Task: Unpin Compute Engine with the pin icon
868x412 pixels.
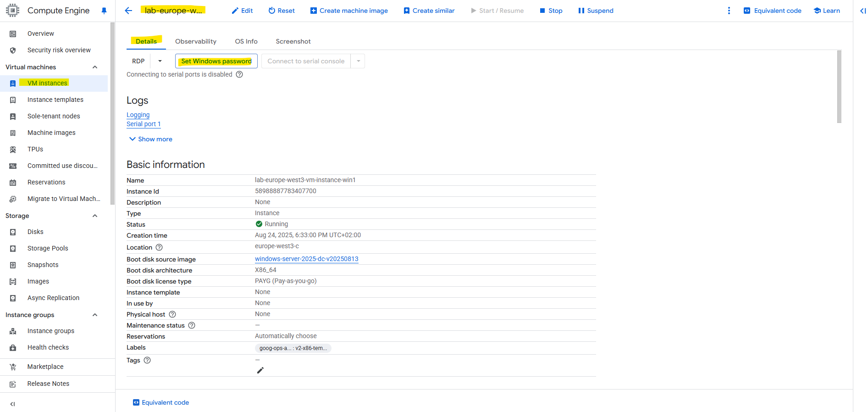Action: tap(104, 11)
